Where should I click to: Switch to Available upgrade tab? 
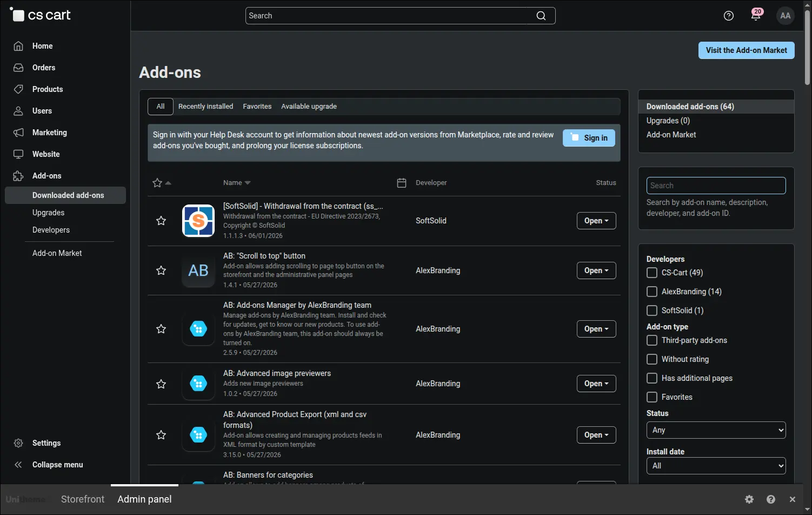point(309,107)
